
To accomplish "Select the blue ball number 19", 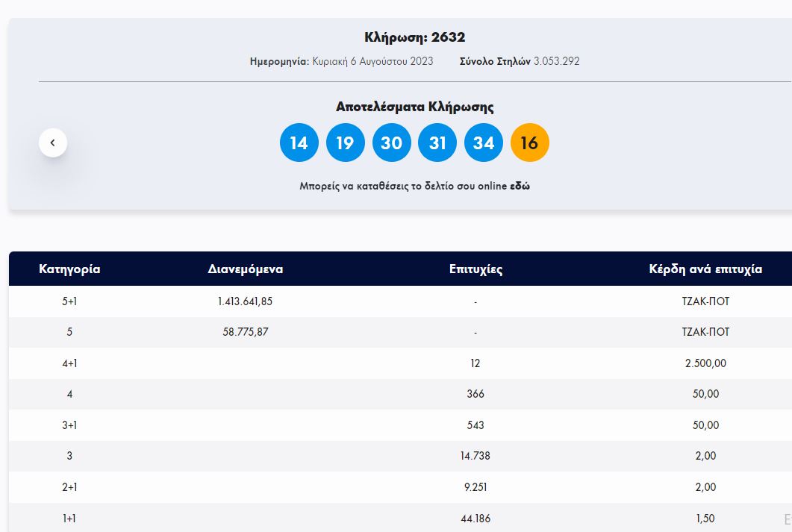I will pyautogui.click(x=345, y=143).
